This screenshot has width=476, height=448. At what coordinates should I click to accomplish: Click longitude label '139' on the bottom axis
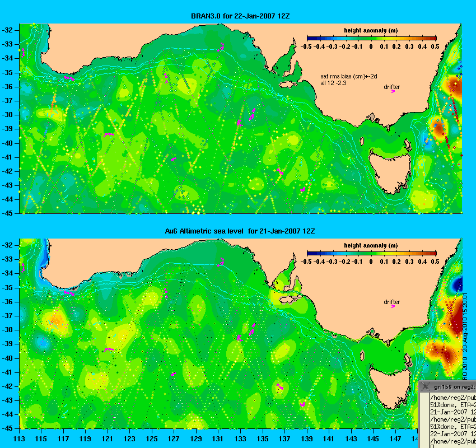tap(307, 439)
